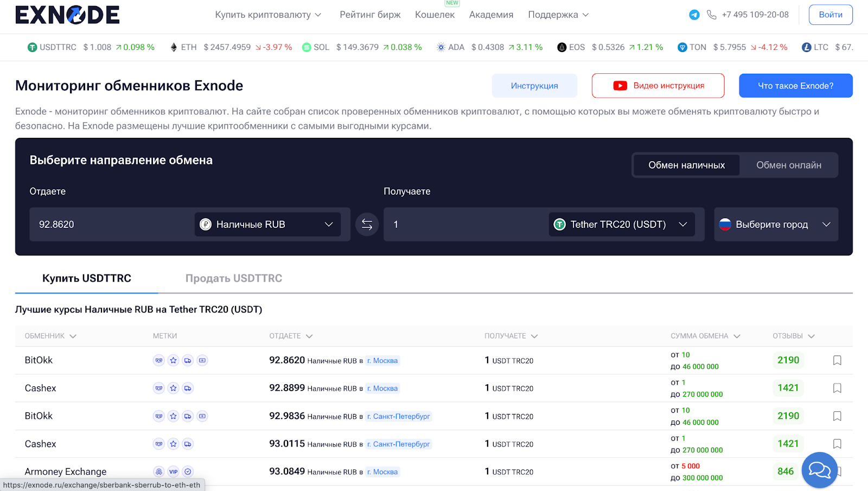Viewport: 868px width, 491px height.
Task: Click the Exnode logo
Action: point(67,15)
